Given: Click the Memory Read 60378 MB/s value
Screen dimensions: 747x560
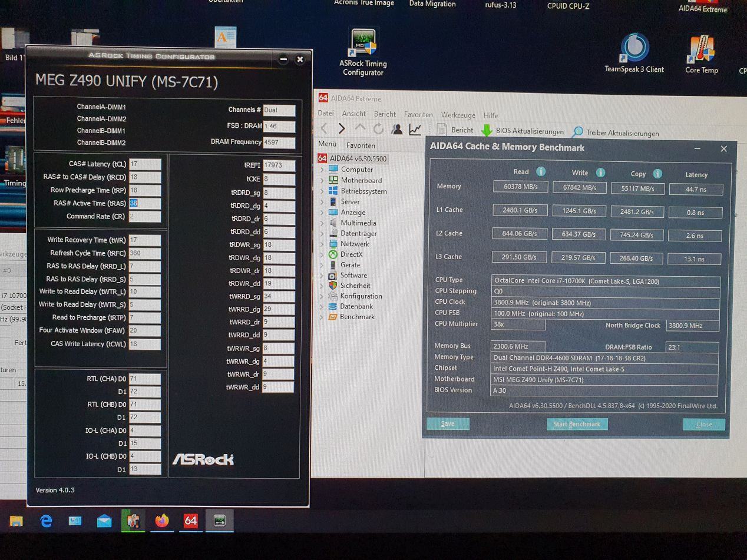Looking at the screenshot, I should [x=520, y=187].
